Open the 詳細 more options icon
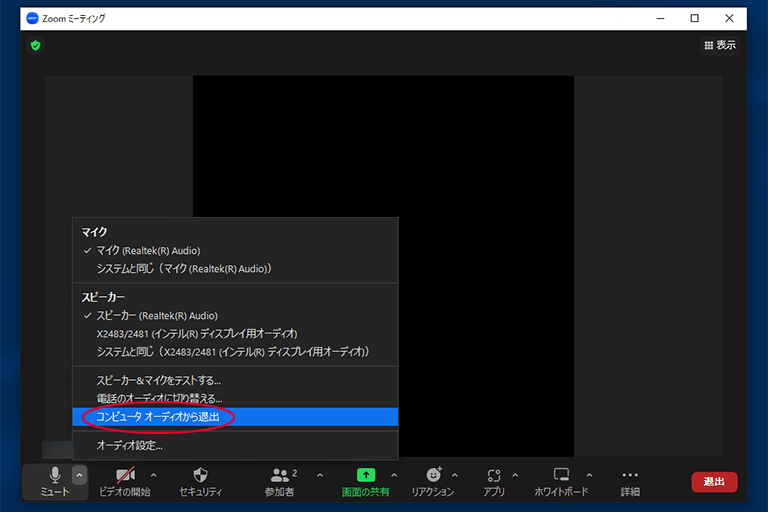The image size is (768, 512). coord(630,475)
